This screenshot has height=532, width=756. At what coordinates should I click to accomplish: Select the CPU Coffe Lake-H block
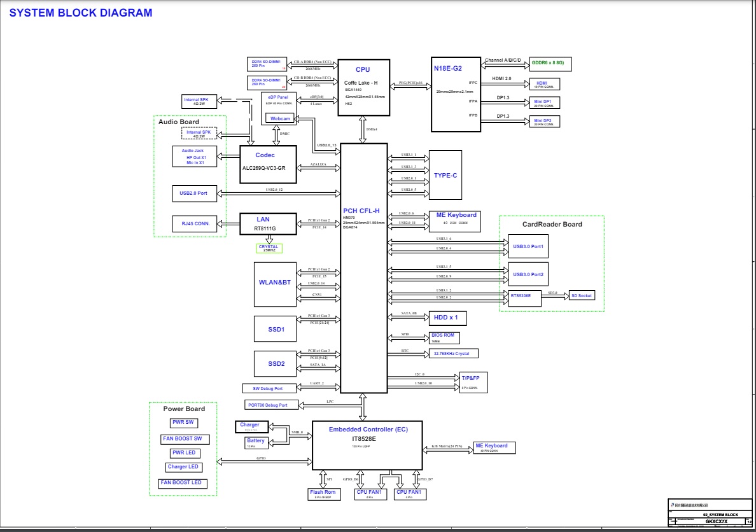(363, 88)
